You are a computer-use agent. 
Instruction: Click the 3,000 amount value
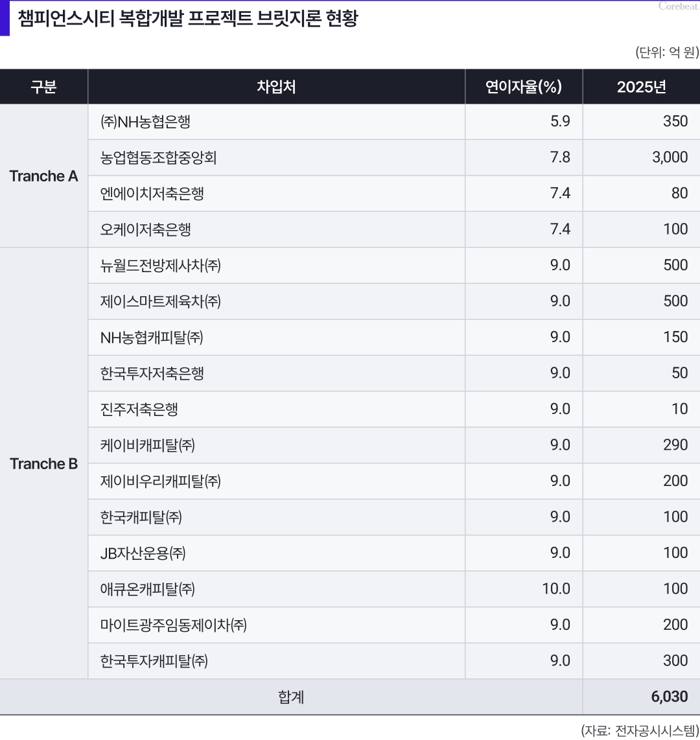pos(670,157)
